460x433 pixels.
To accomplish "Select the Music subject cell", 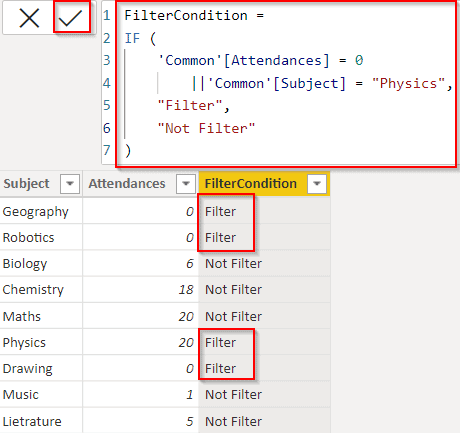I will pyautogui.click(x=41, y=394).
